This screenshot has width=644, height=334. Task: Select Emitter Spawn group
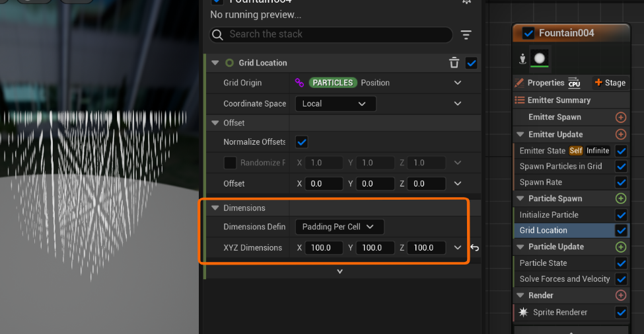(554, 117)
